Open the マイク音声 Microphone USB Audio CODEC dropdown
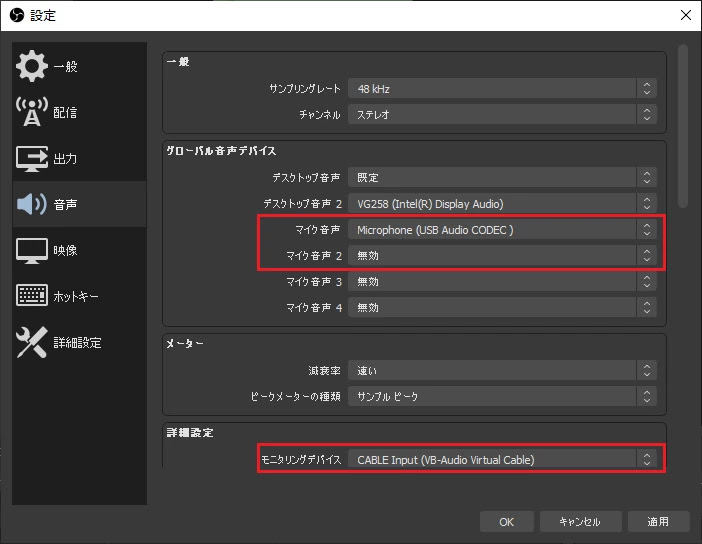 click(502, 230)
